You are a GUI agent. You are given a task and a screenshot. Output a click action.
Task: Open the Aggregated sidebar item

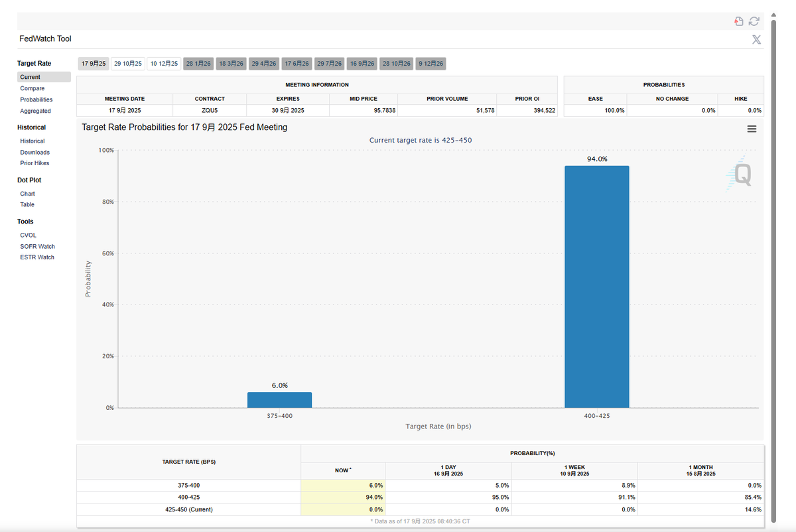click(35, 111)
